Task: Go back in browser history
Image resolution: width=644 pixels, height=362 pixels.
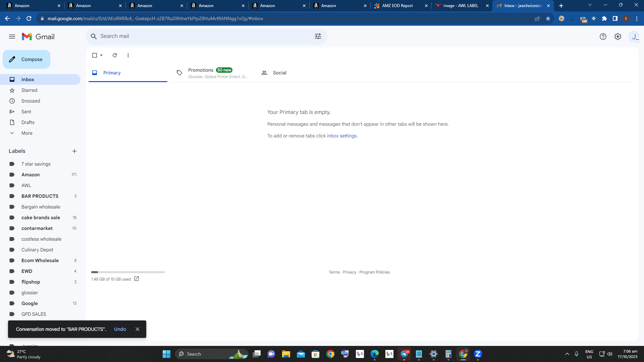Action: pos(7,18)
